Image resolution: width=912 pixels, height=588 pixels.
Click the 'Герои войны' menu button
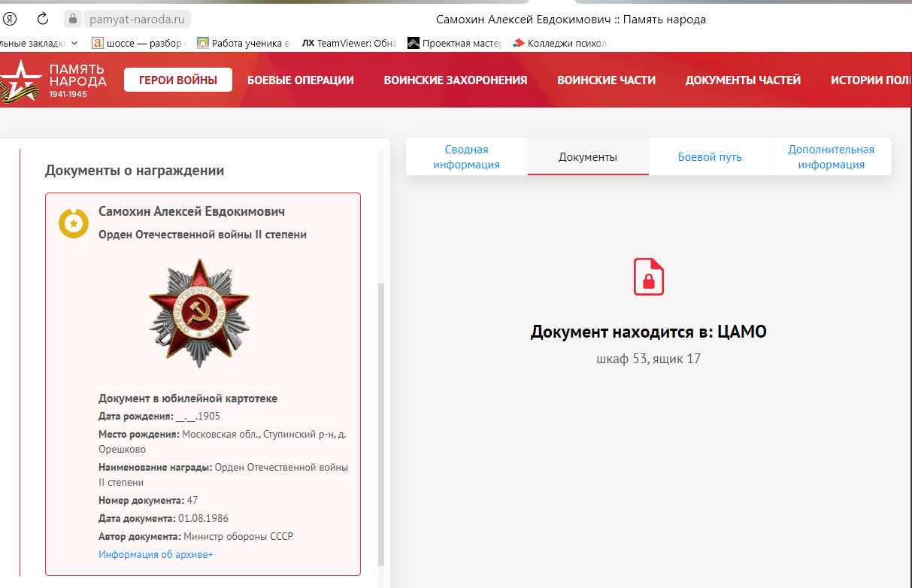point(178,80)
